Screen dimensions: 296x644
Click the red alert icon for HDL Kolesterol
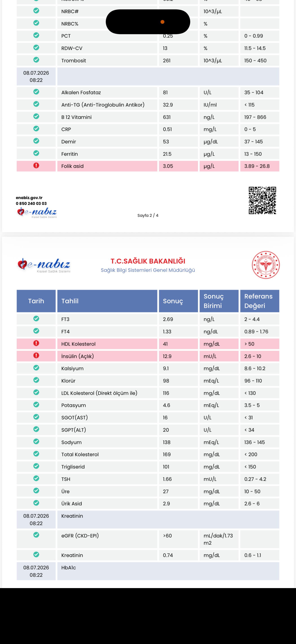click(36, 343)
